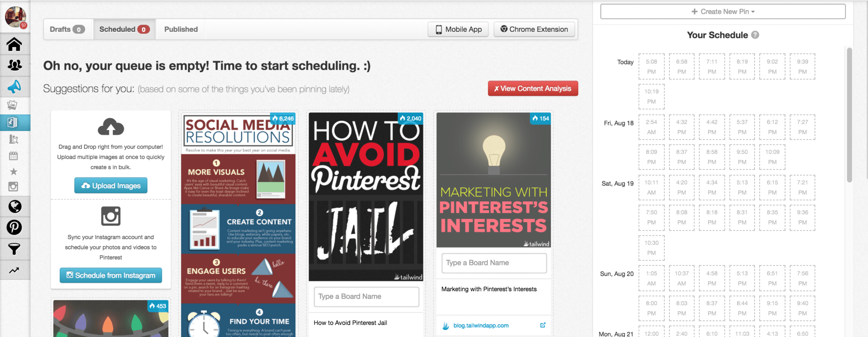Select Sat, Aug 19 10:30 PM slot
The image size is (868, 337).
tap(651, 248)
